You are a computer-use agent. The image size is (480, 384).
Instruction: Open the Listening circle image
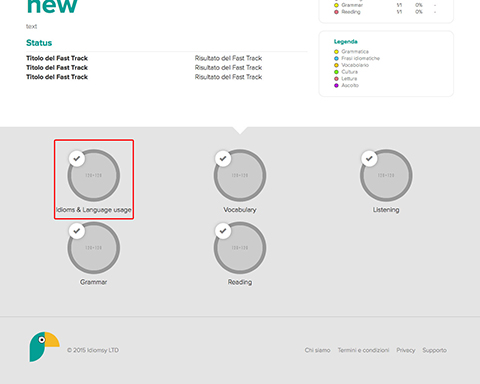(x=386, y=175)
